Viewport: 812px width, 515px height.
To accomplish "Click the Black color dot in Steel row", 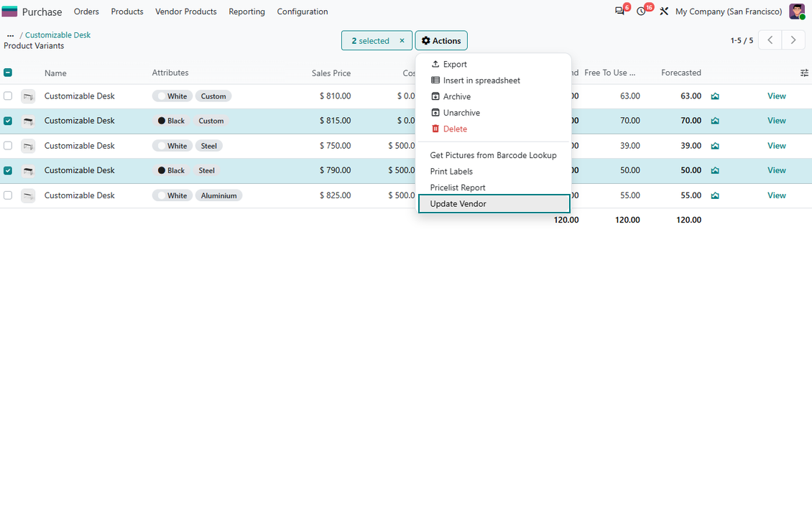I will [162, 170].
